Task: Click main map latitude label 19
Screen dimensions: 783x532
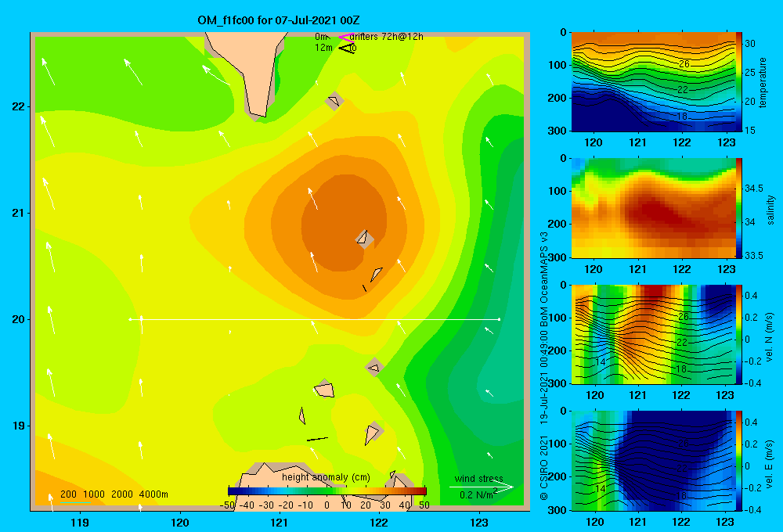Action: (x=18, y=426)
